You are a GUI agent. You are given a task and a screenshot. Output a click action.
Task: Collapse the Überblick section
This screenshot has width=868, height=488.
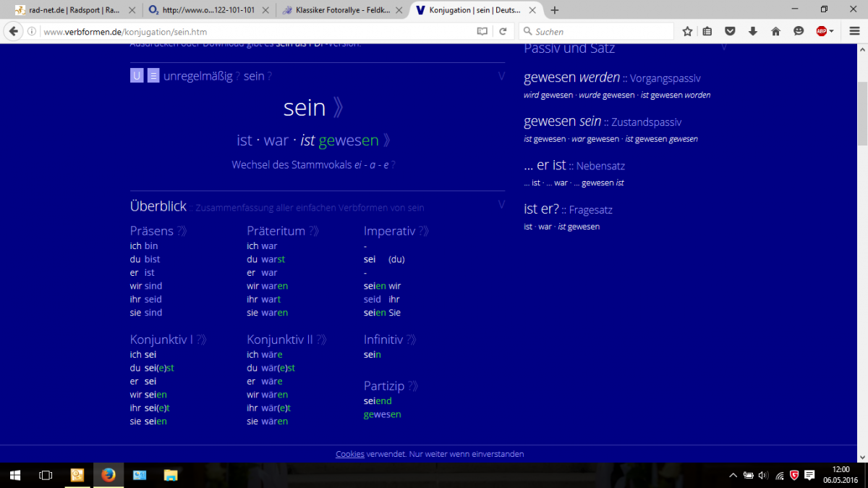(x=501, y=205)
